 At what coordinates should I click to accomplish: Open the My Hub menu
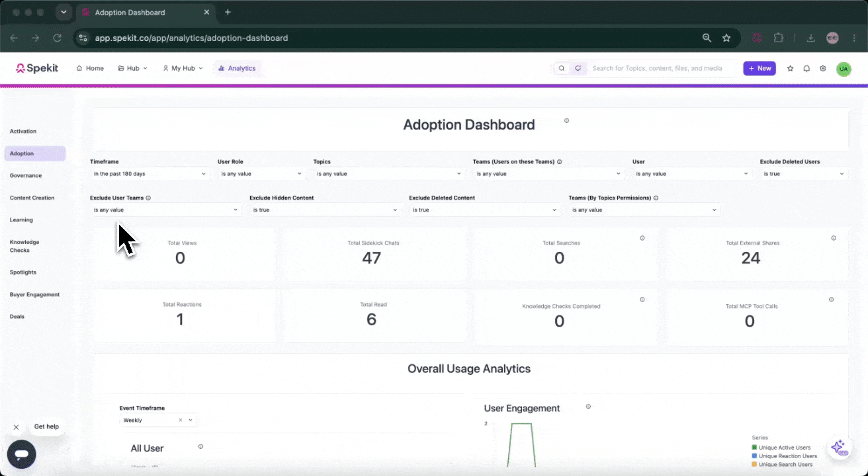point(183,68)
